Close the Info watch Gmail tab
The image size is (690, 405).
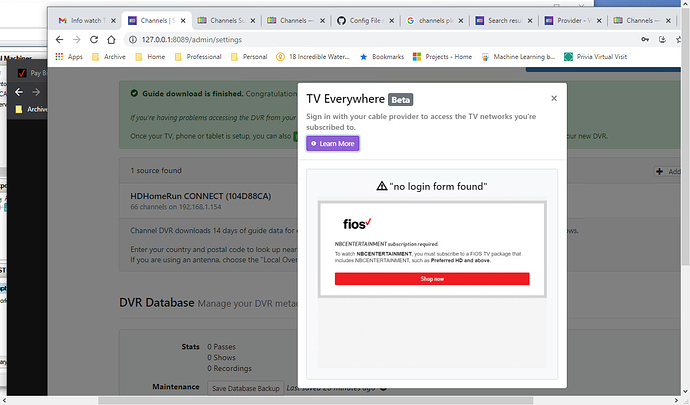(x=114, y=20)
